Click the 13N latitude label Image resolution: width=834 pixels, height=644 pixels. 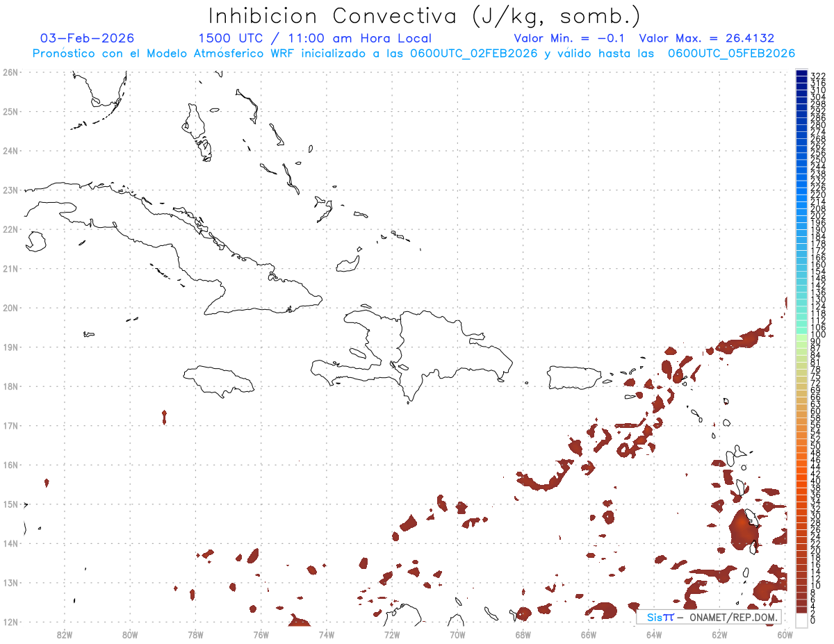pos(10,582)
